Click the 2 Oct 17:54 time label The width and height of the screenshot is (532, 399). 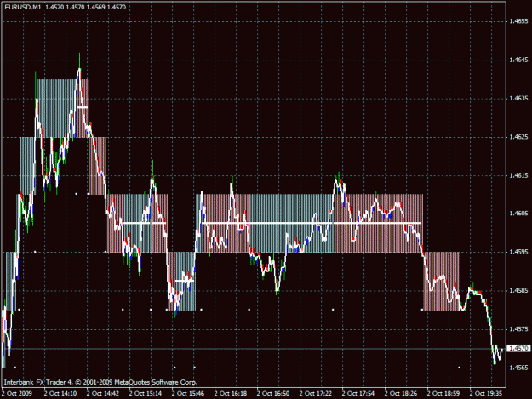[358, 394]
